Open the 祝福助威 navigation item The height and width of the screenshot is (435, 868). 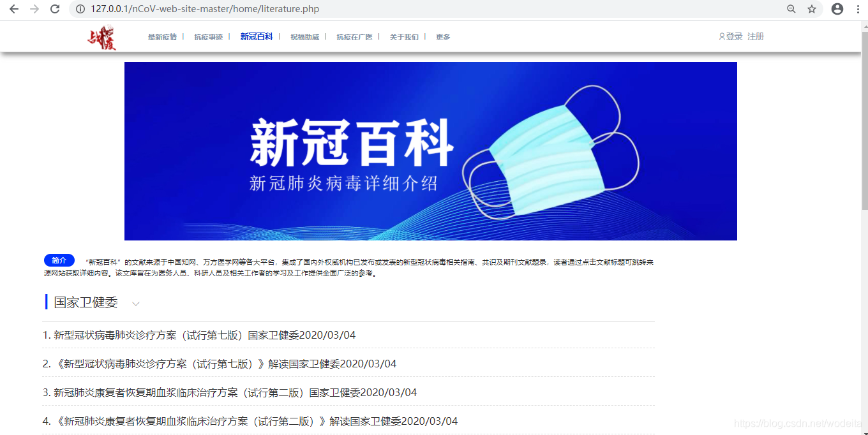[304, 37]
